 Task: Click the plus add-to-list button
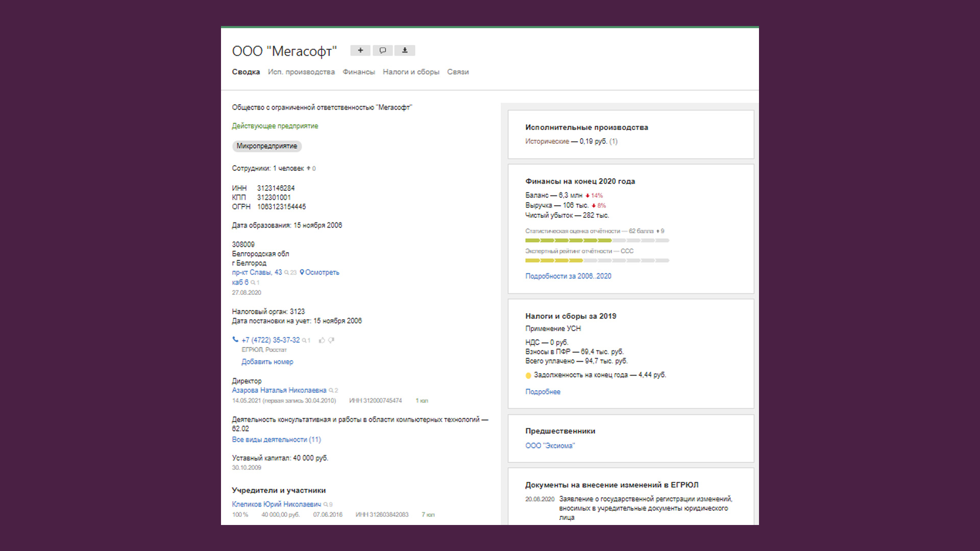tap(360, 51)
